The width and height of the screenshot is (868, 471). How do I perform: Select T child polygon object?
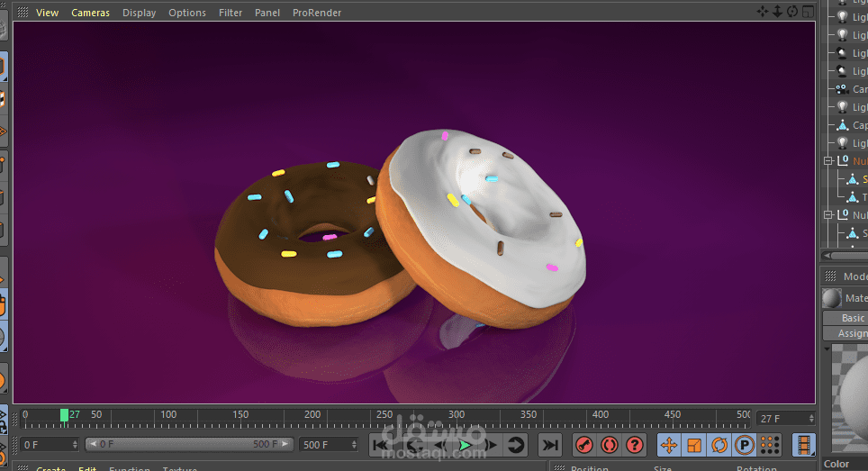point(853,197)
